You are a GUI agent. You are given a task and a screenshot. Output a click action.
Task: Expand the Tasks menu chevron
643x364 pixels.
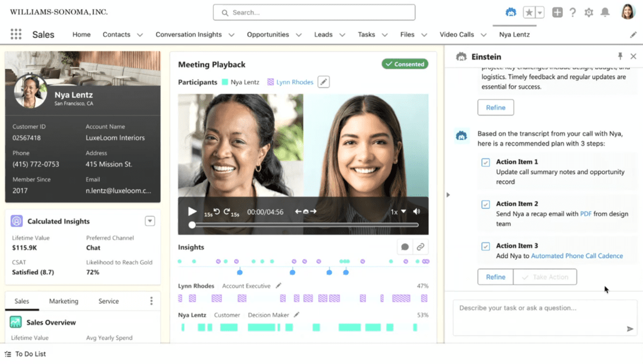(385, 35)
